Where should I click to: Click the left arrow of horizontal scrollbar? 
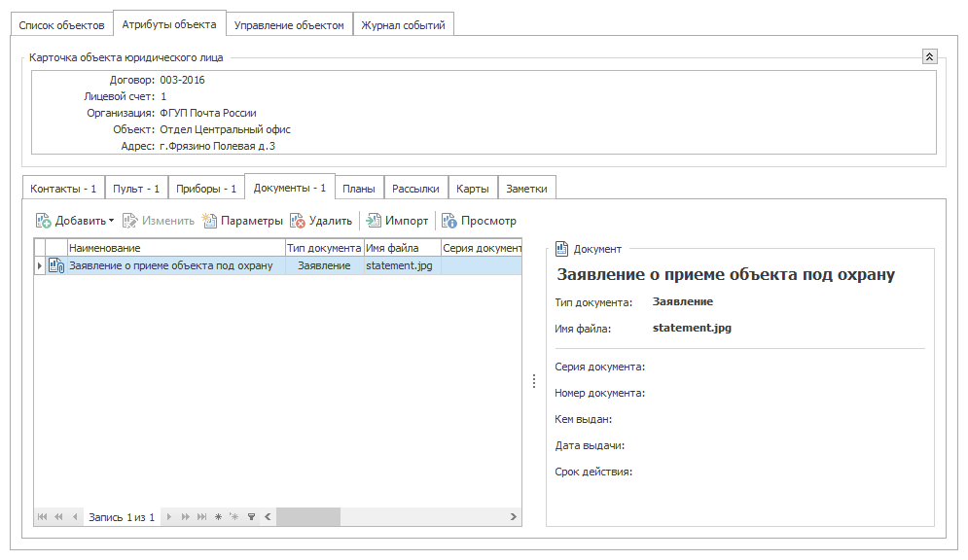(x=268, y=517)
